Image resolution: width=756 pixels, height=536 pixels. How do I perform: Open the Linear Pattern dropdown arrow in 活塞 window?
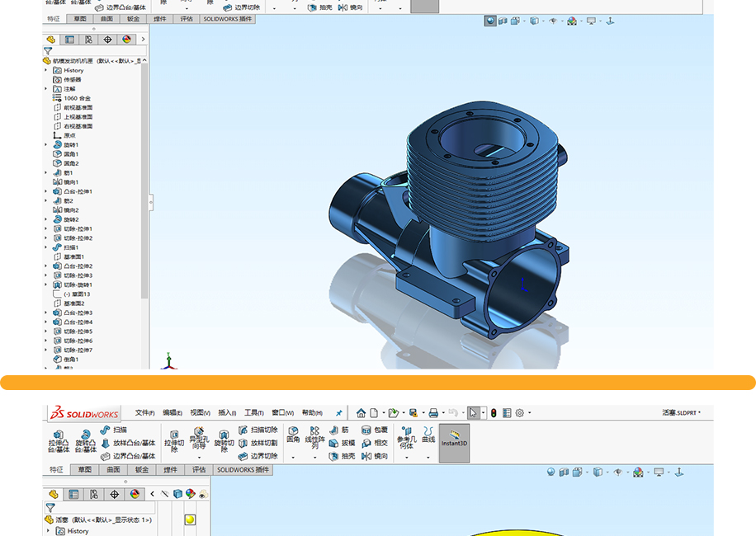[314, 457]
